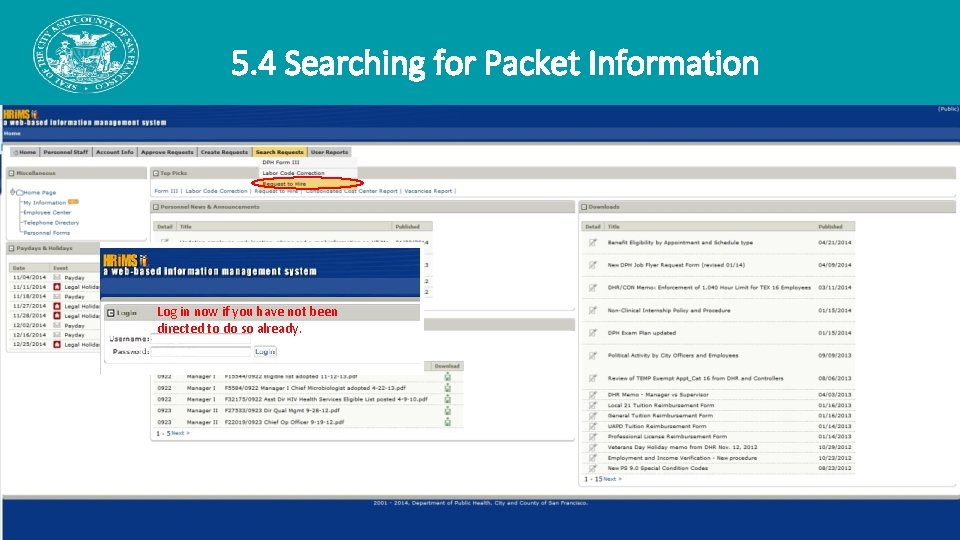The height and width of the screenshot is (540, 960).
Task: Collapse the Miscellaneous panel
Action: tap(12, 173)
